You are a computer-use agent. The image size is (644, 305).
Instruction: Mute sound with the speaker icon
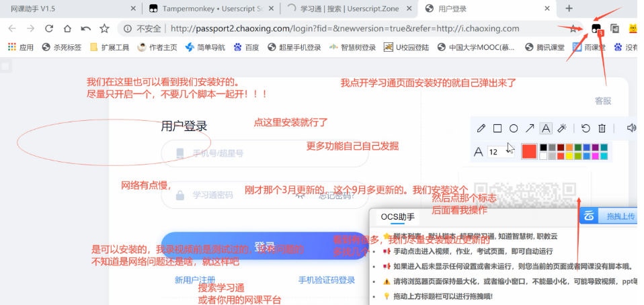click(x=631, y=128)
